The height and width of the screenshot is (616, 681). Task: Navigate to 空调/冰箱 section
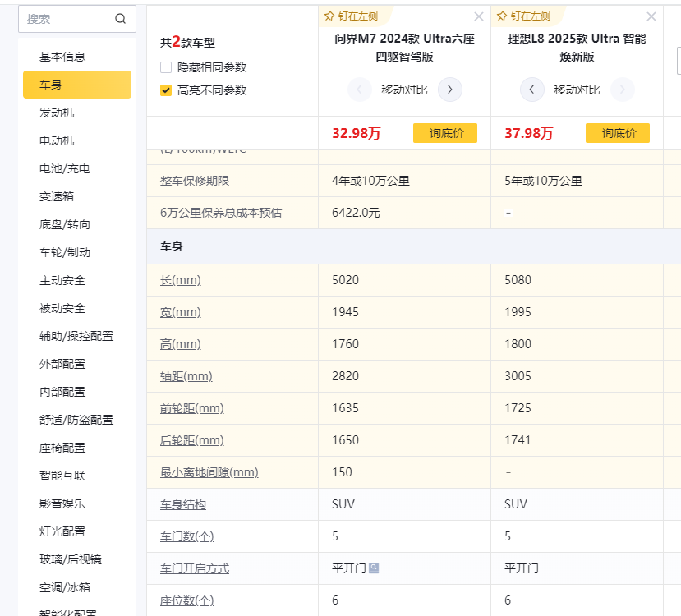(x=65, y=587)
